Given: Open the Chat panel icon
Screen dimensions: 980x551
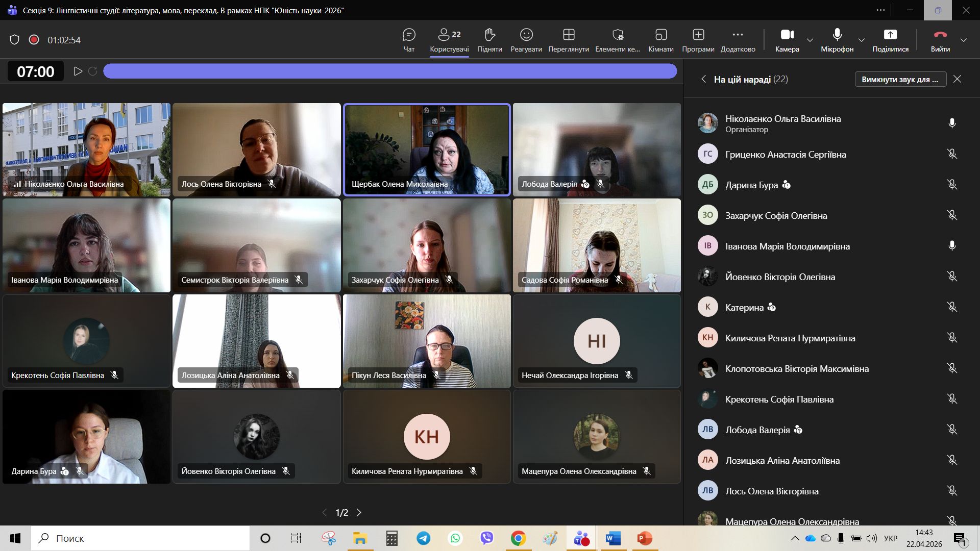Looking at the screenshot, I should point(409,35).
